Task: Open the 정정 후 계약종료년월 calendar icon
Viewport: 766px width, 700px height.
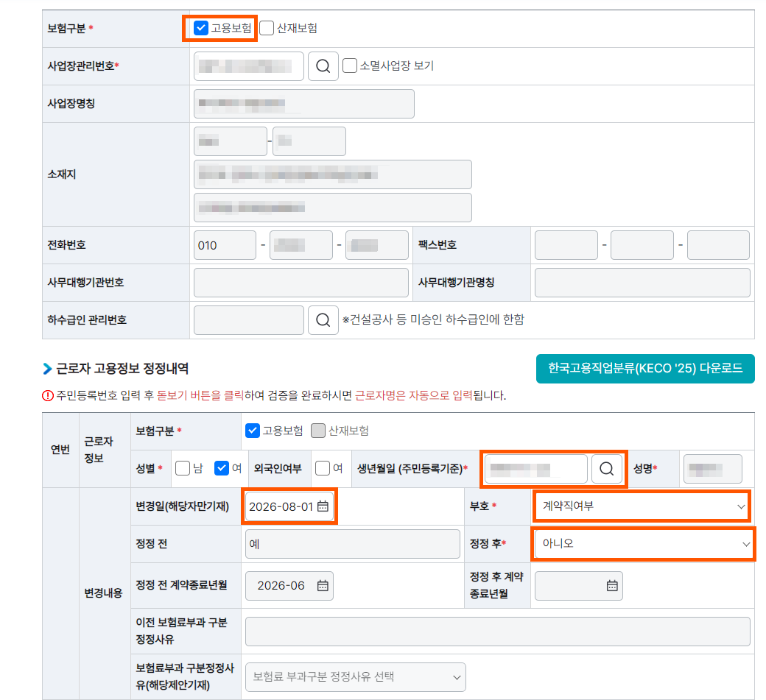Action: pyautogui.click(x=612, y=585)
